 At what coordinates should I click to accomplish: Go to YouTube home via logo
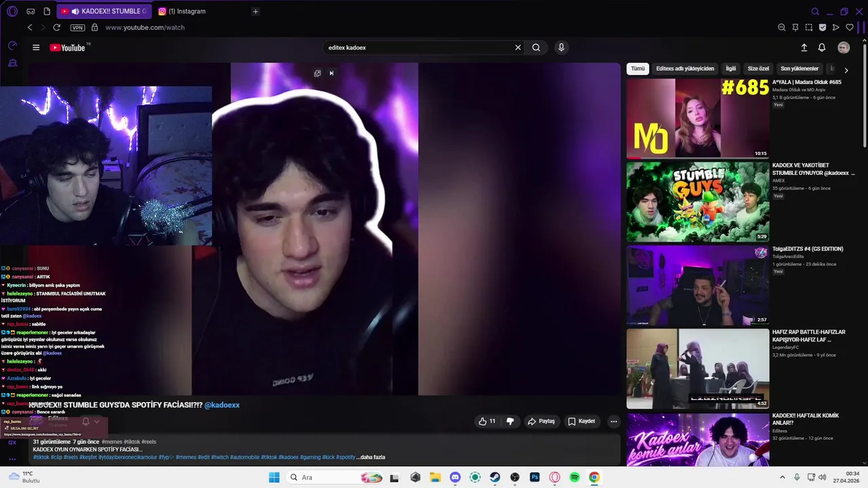click(x=68, y=47)
